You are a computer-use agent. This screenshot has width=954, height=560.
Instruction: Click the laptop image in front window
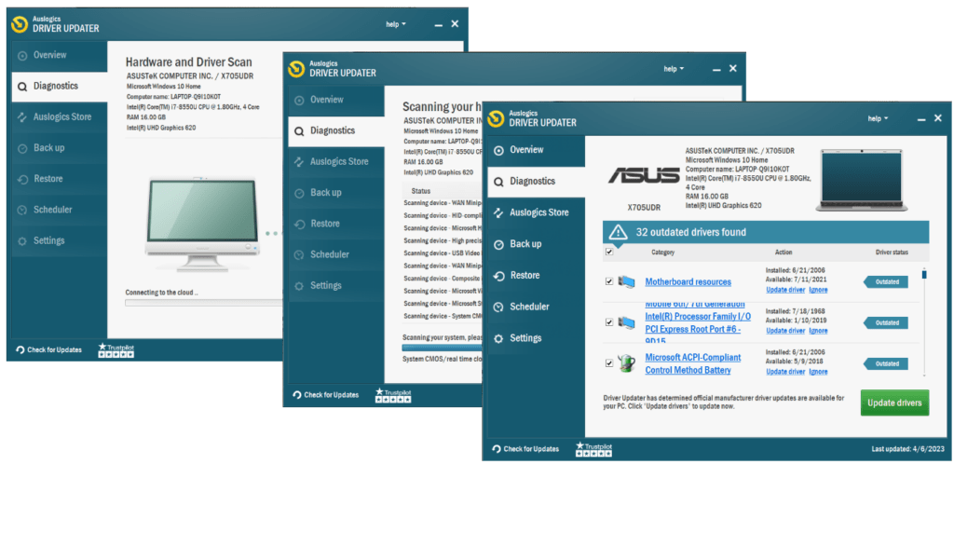click(x=862, y=180)
